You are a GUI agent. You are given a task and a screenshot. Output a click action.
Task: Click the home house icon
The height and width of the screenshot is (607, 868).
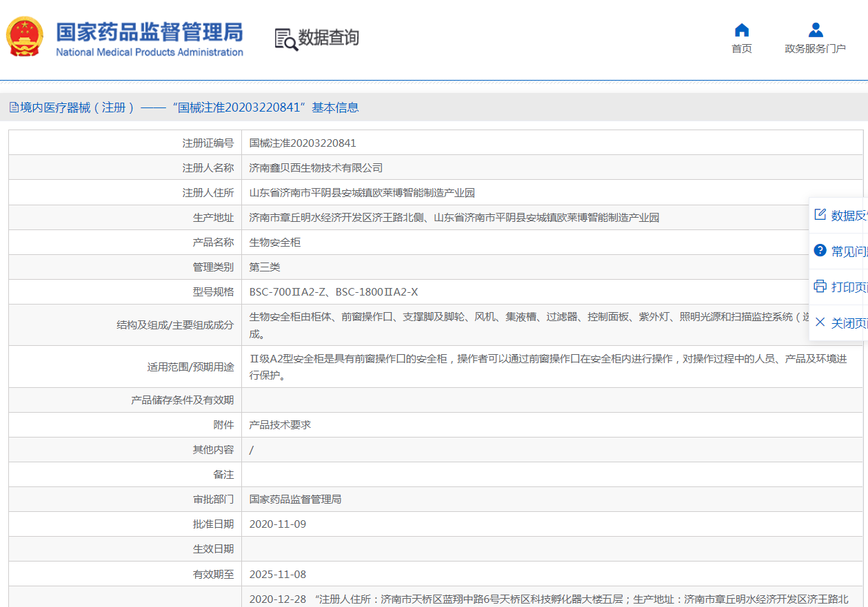point(742,30)
